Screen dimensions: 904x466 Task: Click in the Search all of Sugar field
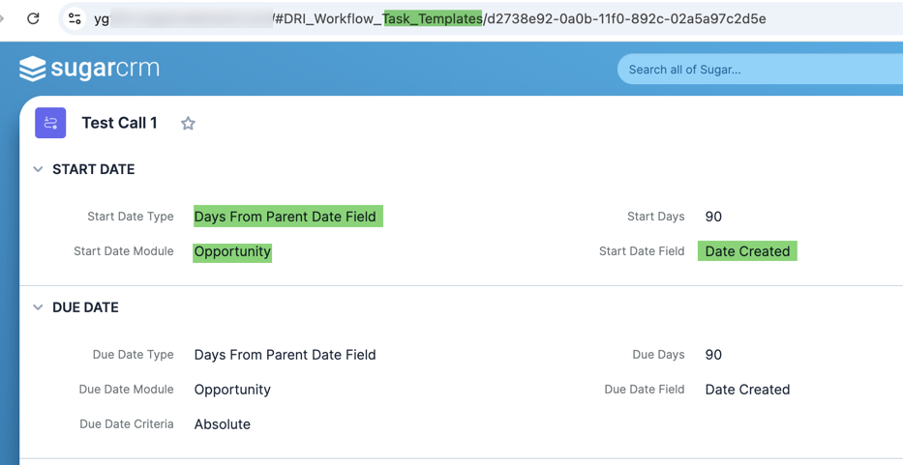tap(760, 69)
